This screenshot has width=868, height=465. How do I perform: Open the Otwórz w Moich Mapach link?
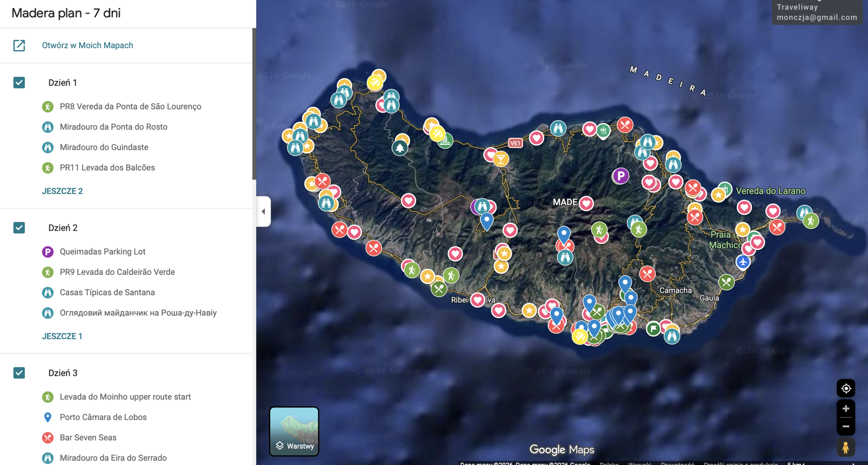click(x=87, y=46)
